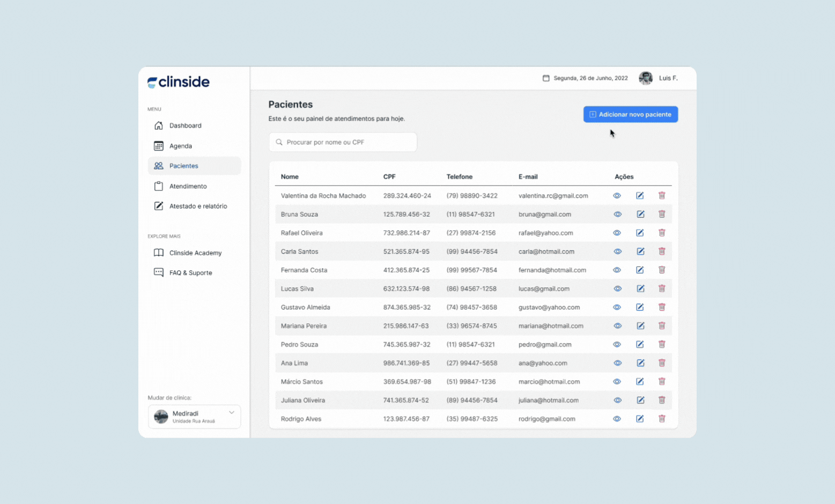Open Clinside Academy book icon
Image resolution: width=835 pixels, height=504 pixels.
pyautogui.click(x=158, y=253)
